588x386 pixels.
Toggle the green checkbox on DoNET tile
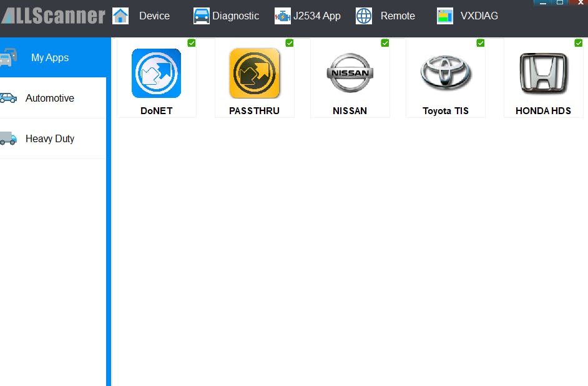tap(192, 43)
